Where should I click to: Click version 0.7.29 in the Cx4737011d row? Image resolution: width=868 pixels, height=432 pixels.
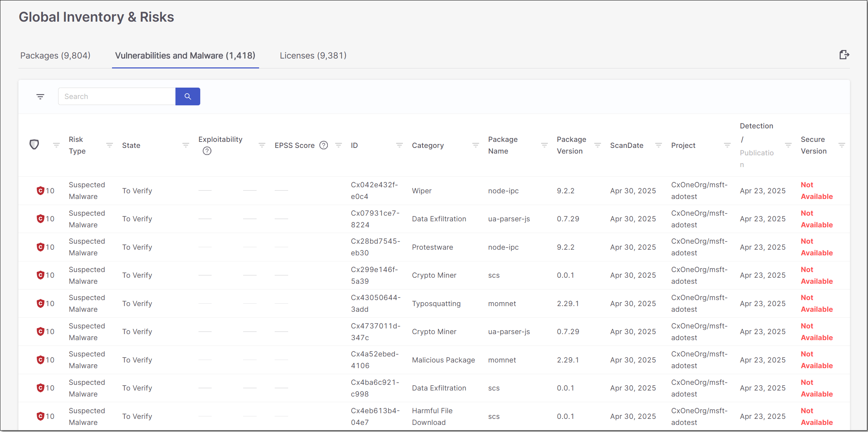click(x=568, y=332)
